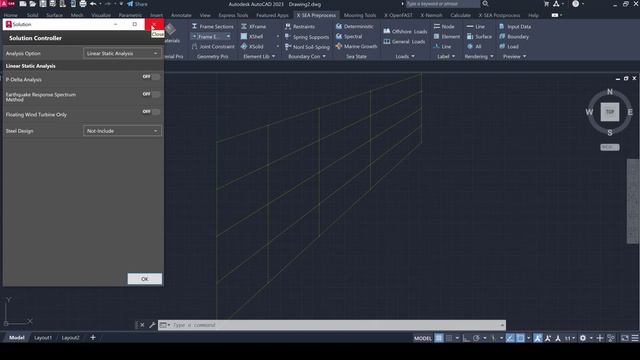The height and width of the screenshot is (360, 640).
Task: Click the Print icon in quick access toolbar
Action: (83, 4)
